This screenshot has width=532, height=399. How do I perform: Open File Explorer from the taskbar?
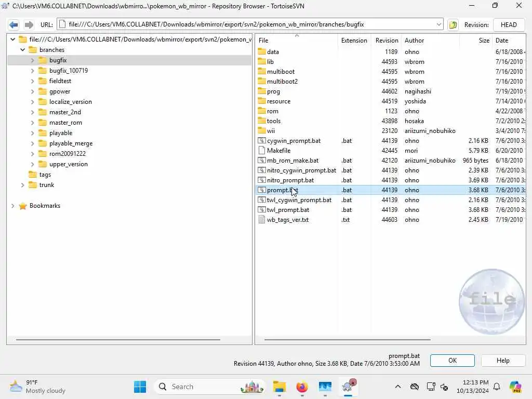tap(279, 387)
